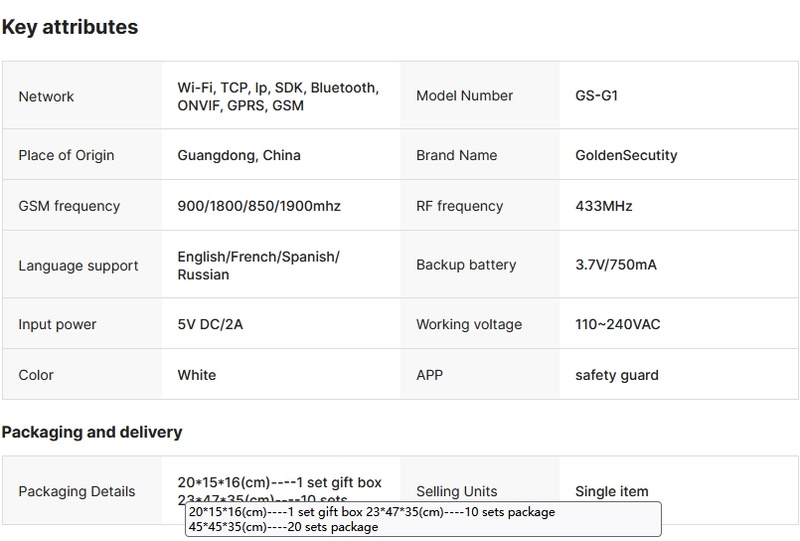Click the Network attribute label
The width and height of the screenshot is (800, 541).
tap(46, 97)
